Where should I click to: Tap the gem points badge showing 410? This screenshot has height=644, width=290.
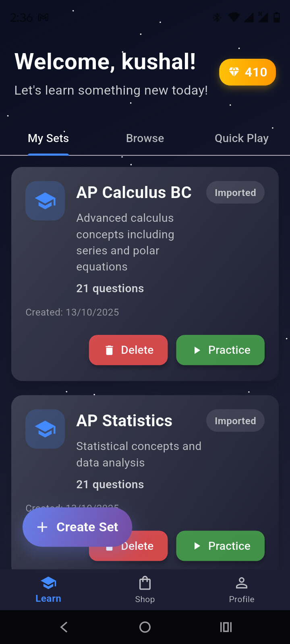pyautogui.click(x=247, y=72)
